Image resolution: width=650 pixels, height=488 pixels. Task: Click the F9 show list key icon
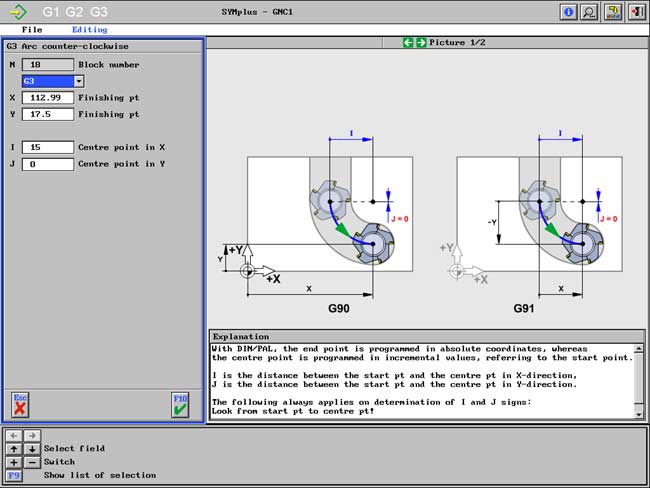(x=14, y=475)
